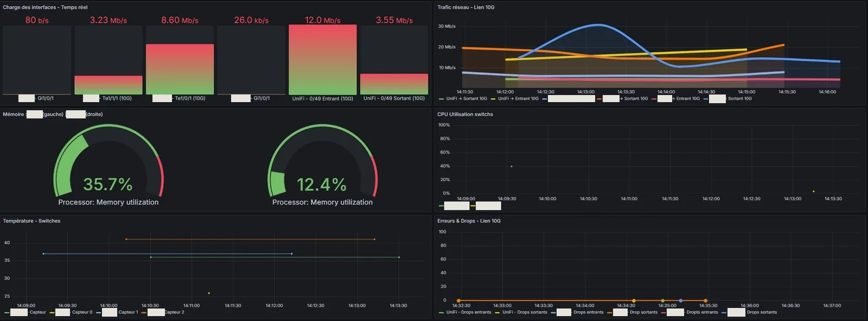Click the 8.60 Mb/s Te1/0/1 bar
Image resolution: width=868 pixels, height=321 pixels.
coord(180,70)
